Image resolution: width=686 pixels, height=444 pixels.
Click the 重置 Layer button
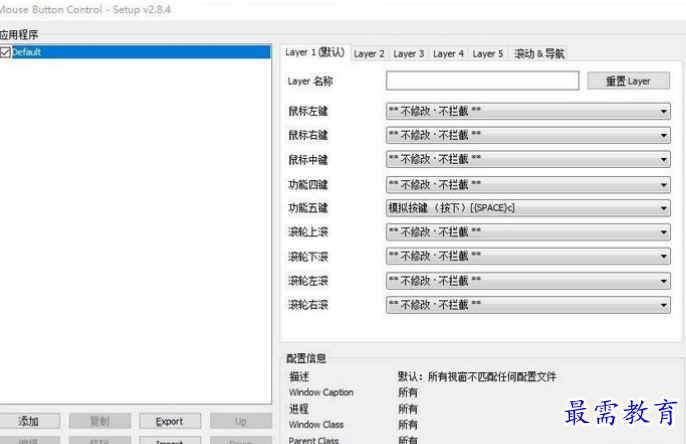coord(628,81)
